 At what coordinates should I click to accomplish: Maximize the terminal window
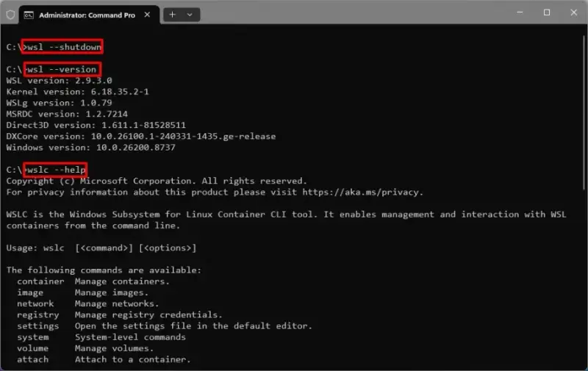[x=547, y=12]
